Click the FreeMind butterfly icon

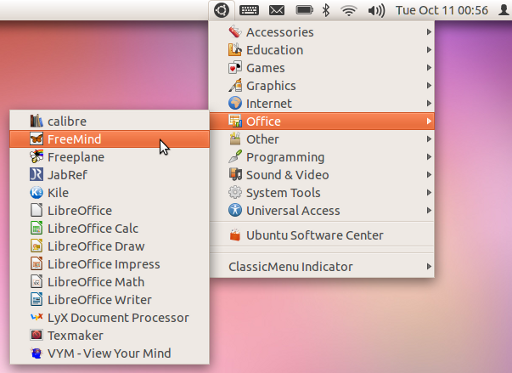[x=36, y=139]
